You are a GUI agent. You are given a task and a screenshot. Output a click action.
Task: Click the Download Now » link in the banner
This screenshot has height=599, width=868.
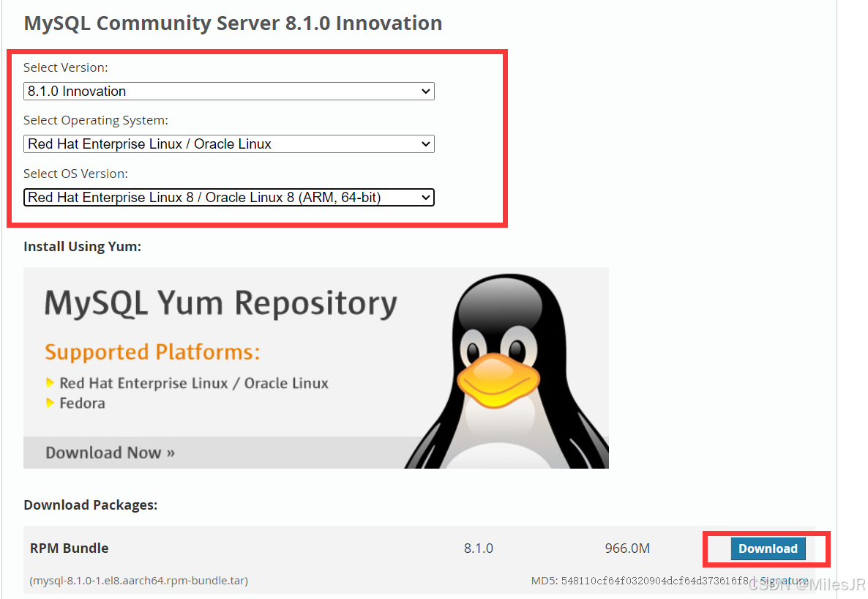(x=111, y=453)
